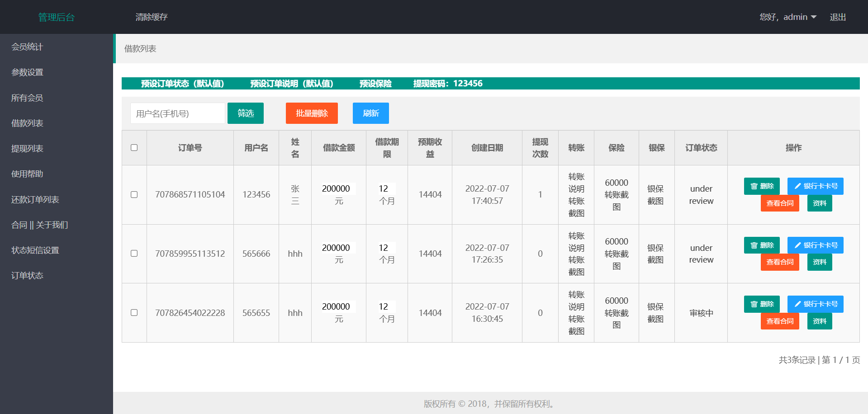
Task: Go to 所有会员 in the sidebar
Action: [27, 98]
